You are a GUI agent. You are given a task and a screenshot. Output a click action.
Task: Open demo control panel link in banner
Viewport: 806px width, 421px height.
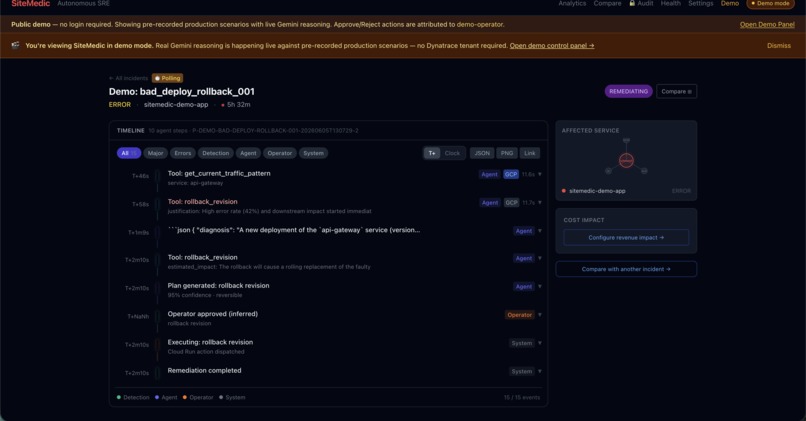[x=552, y=45]
